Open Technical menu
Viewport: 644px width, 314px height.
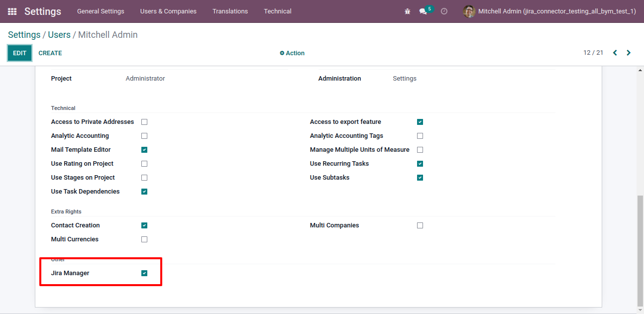click(278, 11)
